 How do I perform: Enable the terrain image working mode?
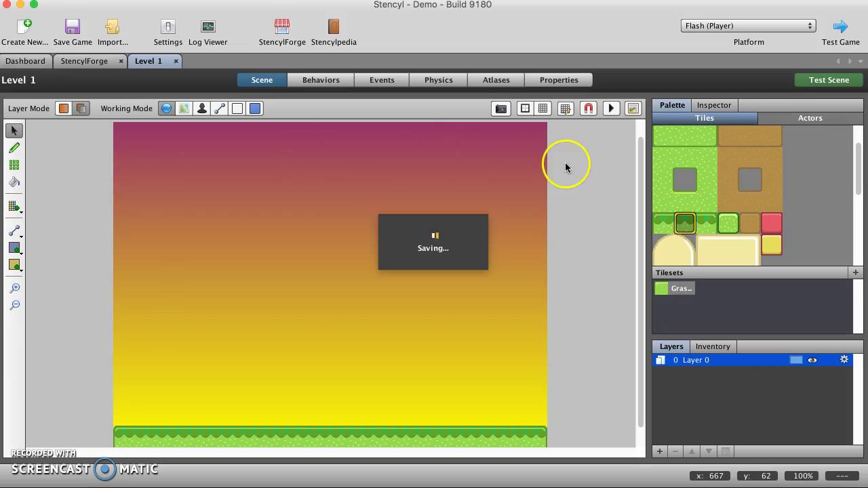(x=184, y=108)
